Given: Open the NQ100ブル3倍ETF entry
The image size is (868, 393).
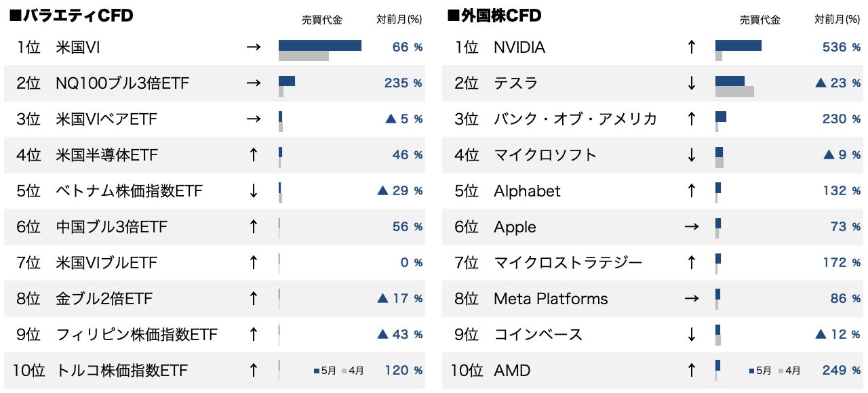Looking at the screenshot, I should pyautogui.click(x=122, y=83).
